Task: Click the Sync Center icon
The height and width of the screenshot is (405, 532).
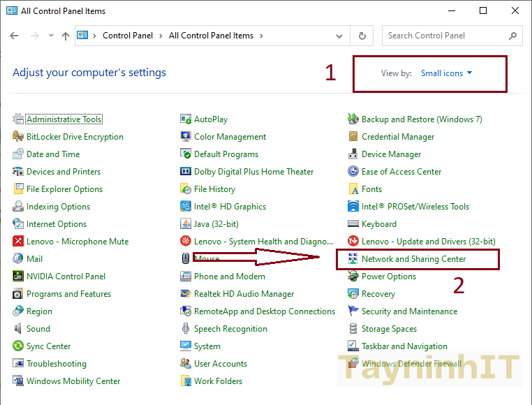Action: tap(18, 346)
